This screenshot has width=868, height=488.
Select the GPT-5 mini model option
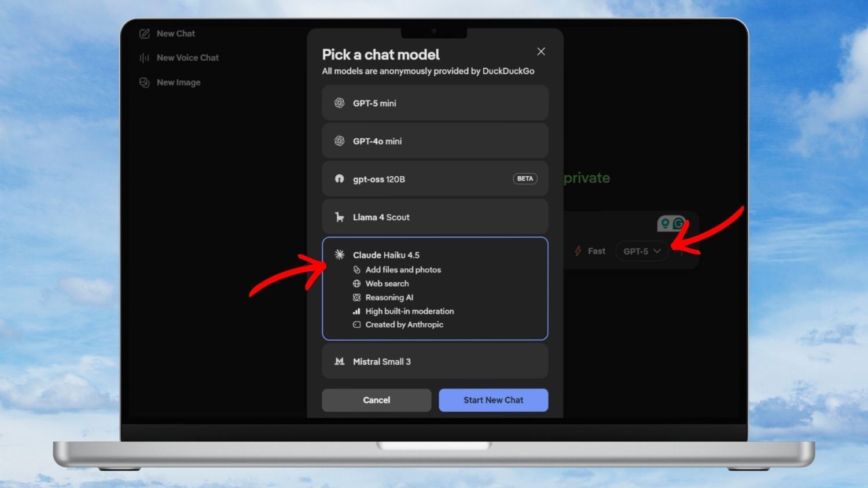pyautogui.click(x=435, y=103)
